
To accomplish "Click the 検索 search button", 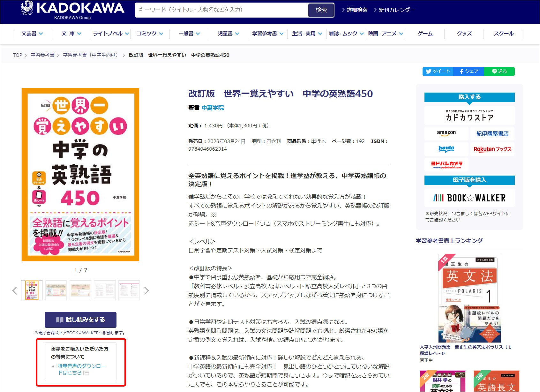I will click(321, 10).
